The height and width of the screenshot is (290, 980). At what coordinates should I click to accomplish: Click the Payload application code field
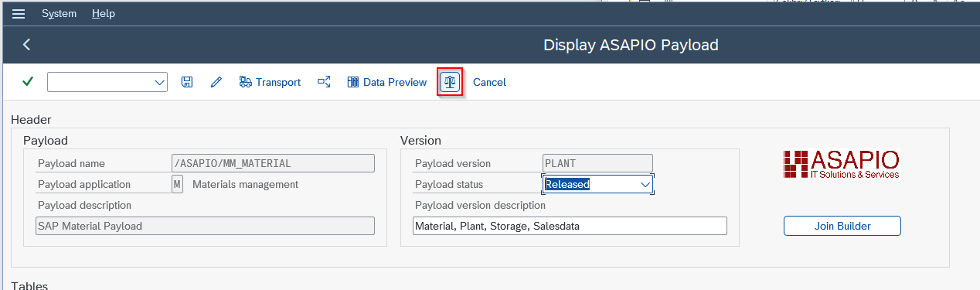pos(177,184)
